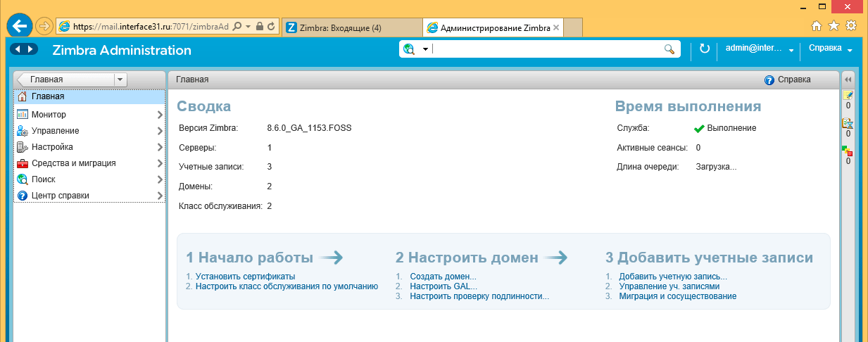Open browser home page icon
This screenshot has height=342, width=868.
coord(817,25)
